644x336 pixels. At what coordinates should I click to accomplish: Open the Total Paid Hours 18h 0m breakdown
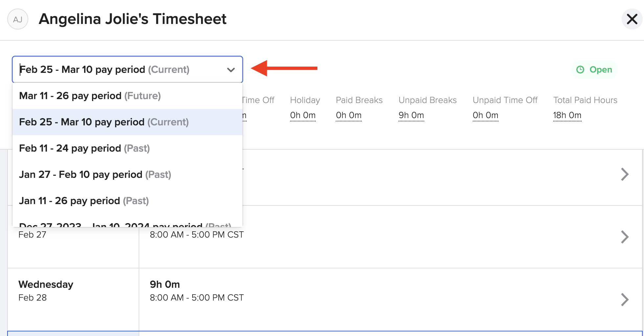tap(567, 115)
